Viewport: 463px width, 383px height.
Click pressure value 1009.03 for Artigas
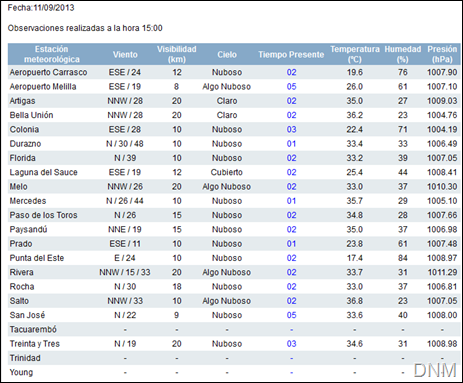click(442, 101)
